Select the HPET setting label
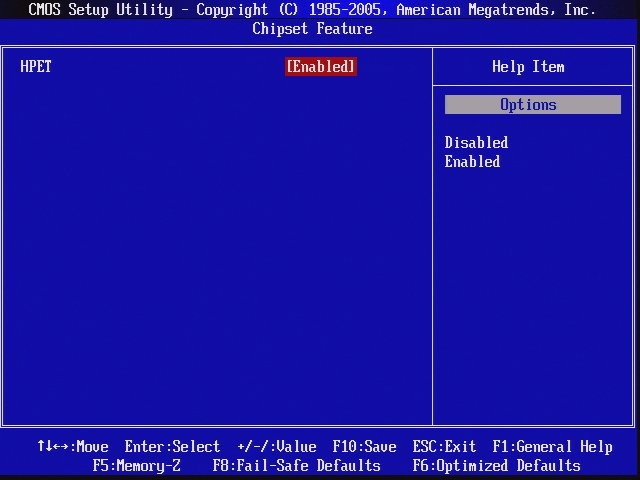 pyautogui.click(x=36, y=67)
